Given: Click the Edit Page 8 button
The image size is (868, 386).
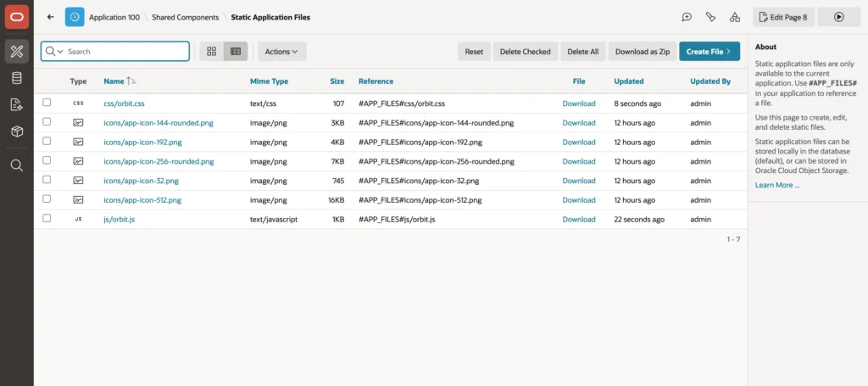Looking at the screenshot, I should pos(784,17).
